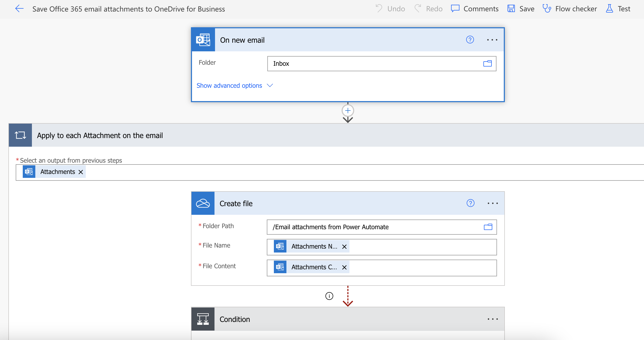Open the Create file ellipsis menu
644x340 pixels.
click(x=493, y=203)
